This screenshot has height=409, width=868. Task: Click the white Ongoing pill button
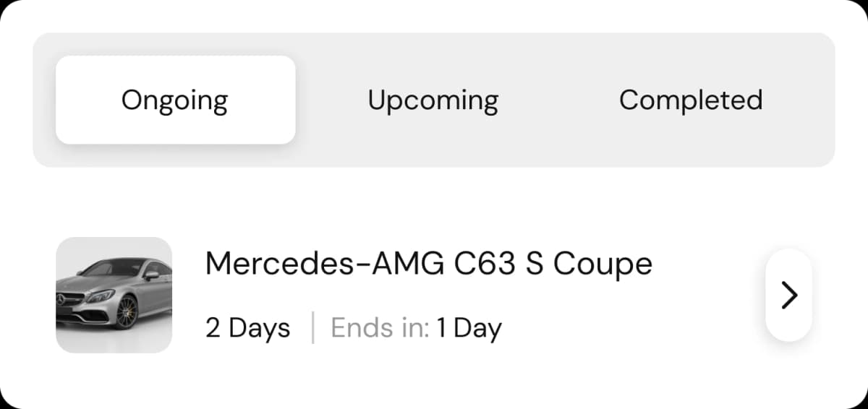point(175,100)
